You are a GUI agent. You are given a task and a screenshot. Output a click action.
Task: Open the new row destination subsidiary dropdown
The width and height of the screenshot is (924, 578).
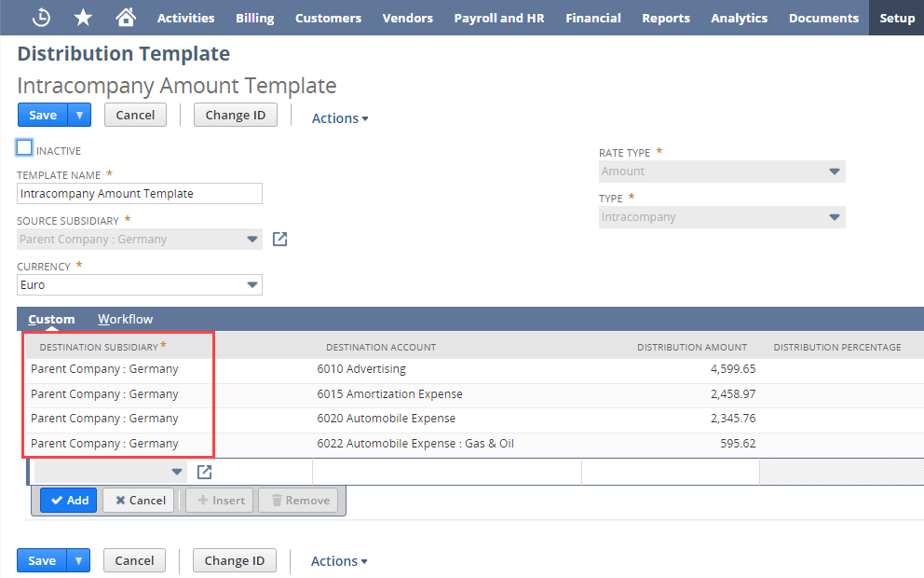(111, 472)
